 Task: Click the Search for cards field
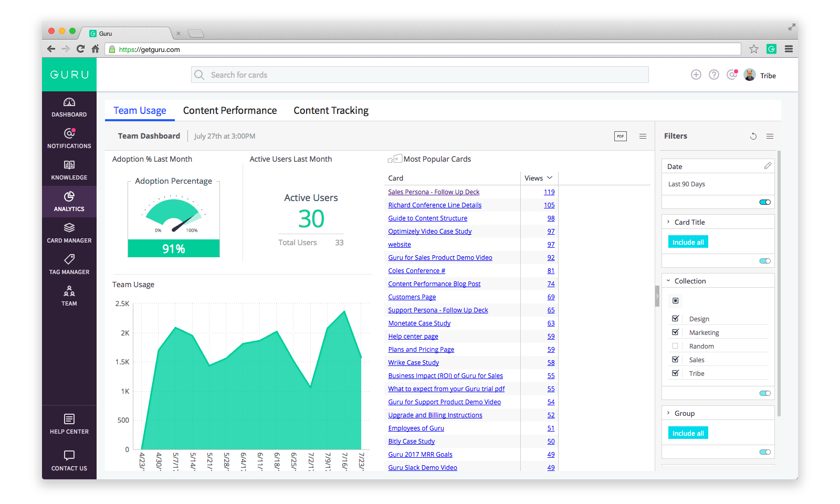(420, 75)
